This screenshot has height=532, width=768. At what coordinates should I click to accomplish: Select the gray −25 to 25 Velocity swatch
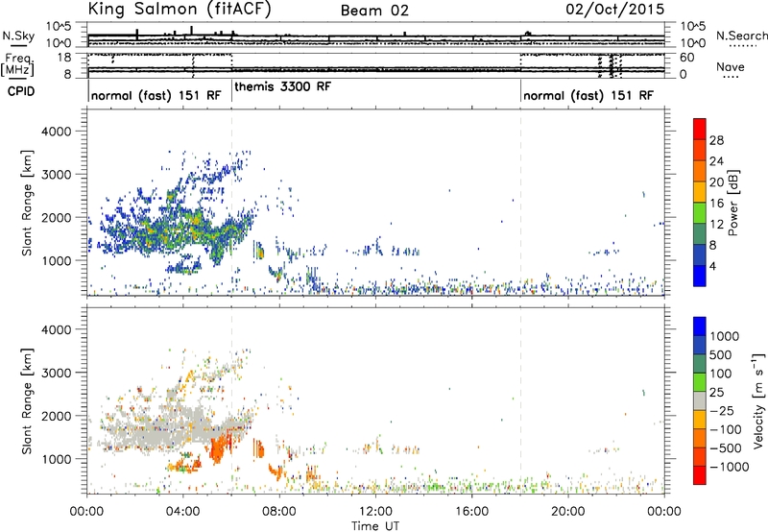point(700,400)
